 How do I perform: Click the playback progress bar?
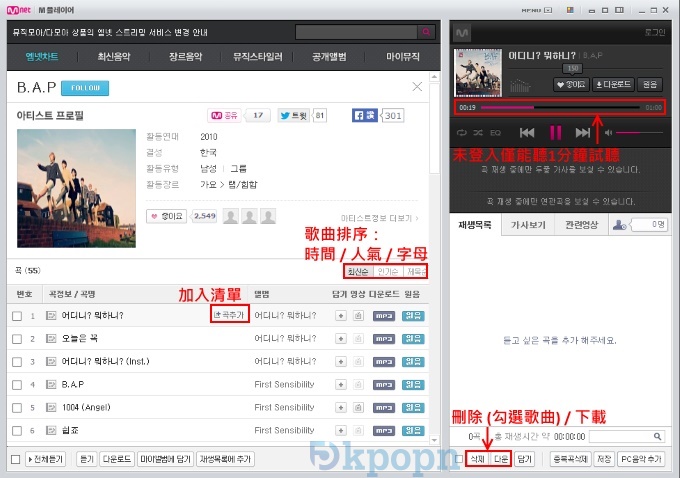click(560, 107)
